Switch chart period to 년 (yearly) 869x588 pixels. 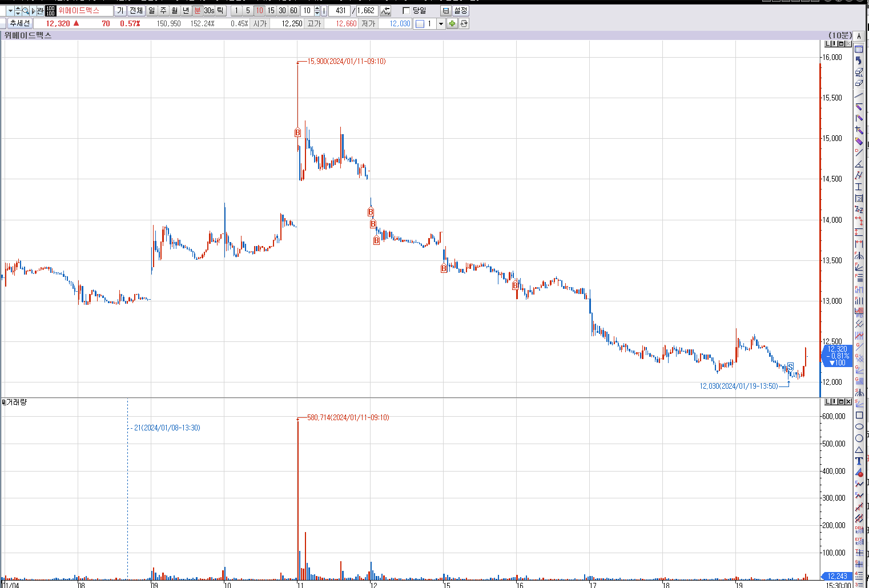[x=186, y=11]
